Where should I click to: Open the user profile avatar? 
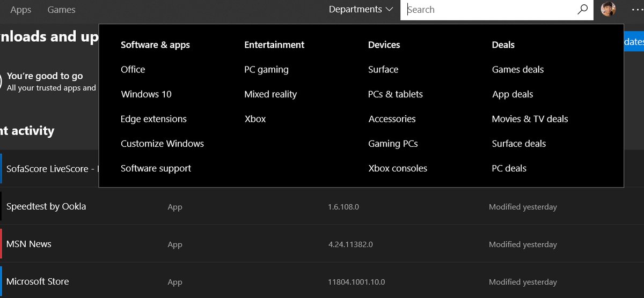608,9
